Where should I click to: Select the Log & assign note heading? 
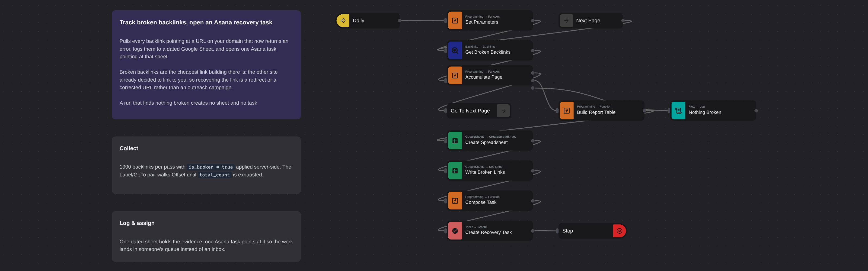click(x=137, y=223)
